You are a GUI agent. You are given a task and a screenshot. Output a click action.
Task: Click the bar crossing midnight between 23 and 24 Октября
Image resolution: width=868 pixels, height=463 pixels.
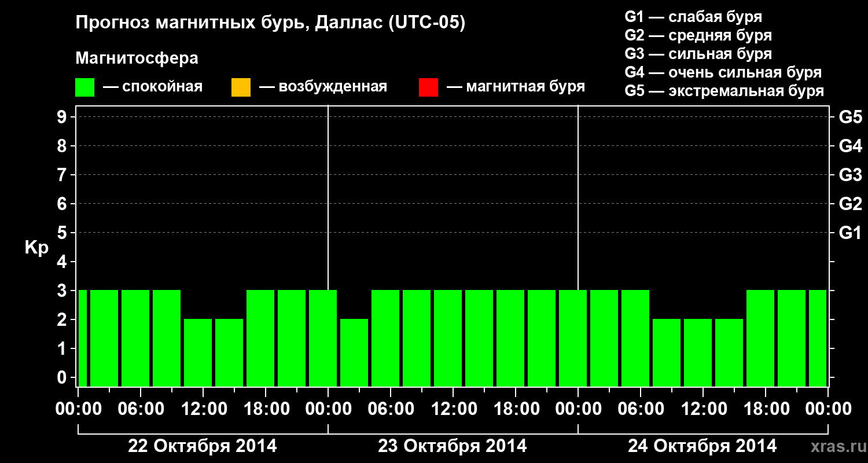573,338
